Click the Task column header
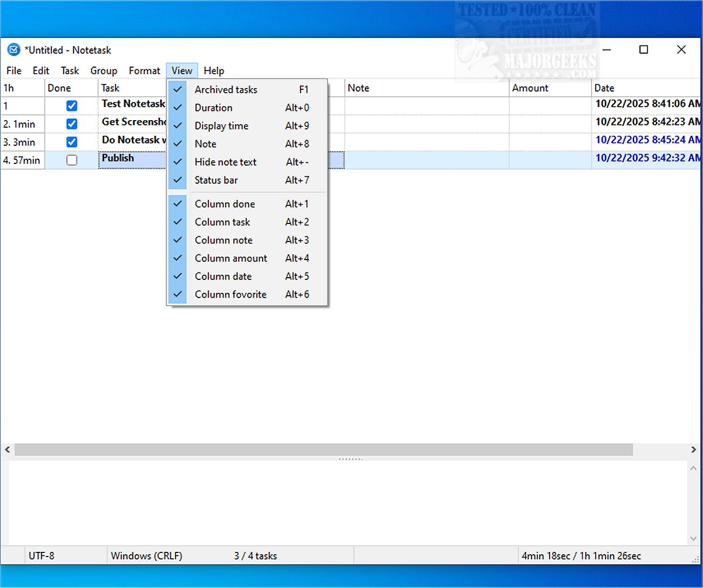Screen dimensions: 703x588 point(132,88)
